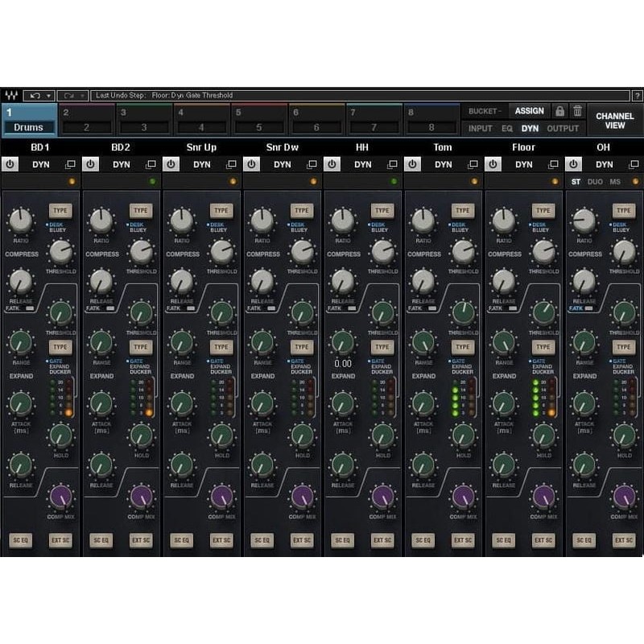Click the TYPE selector on the Tom gate
The image size is (644, 644).
coord(461,348)
